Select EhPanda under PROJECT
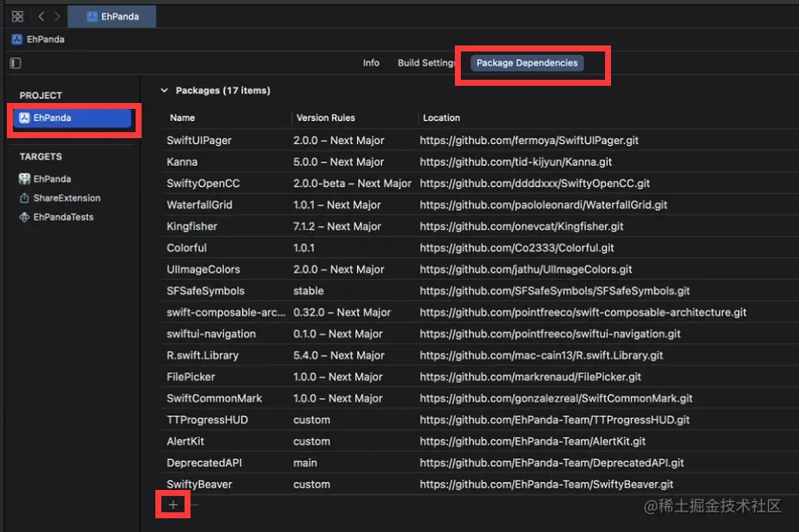799x532 pixels. click(x=73, y=118)
